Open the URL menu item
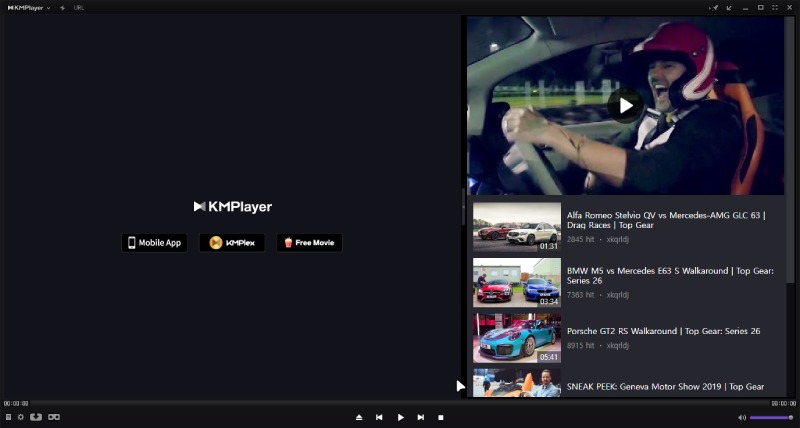 coord(79,8)
